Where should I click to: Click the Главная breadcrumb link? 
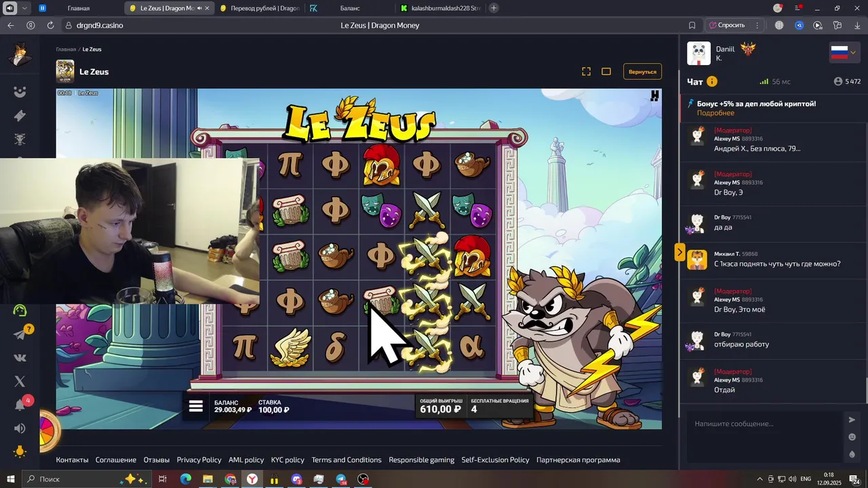66,49
